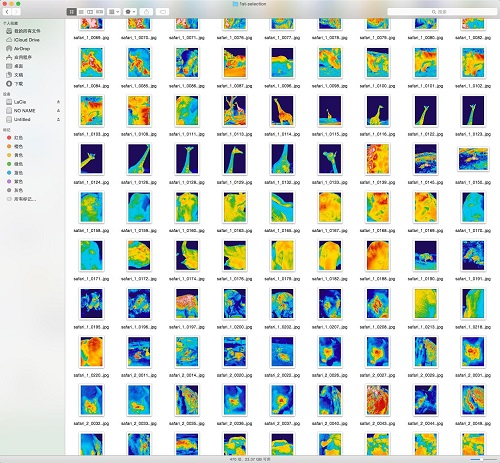
Task: Go forward with the right arrow button
Action: 16,12
